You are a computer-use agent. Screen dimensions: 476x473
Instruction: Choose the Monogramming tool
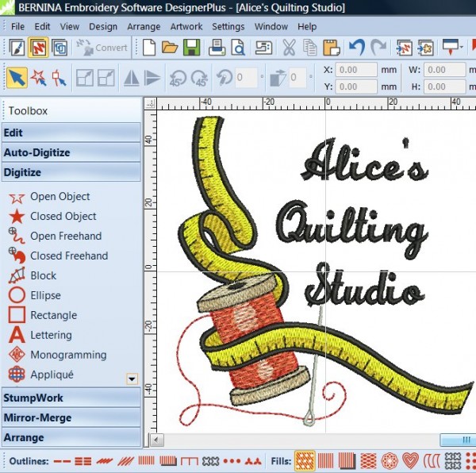pyautogui.click(x=67, y=355)
